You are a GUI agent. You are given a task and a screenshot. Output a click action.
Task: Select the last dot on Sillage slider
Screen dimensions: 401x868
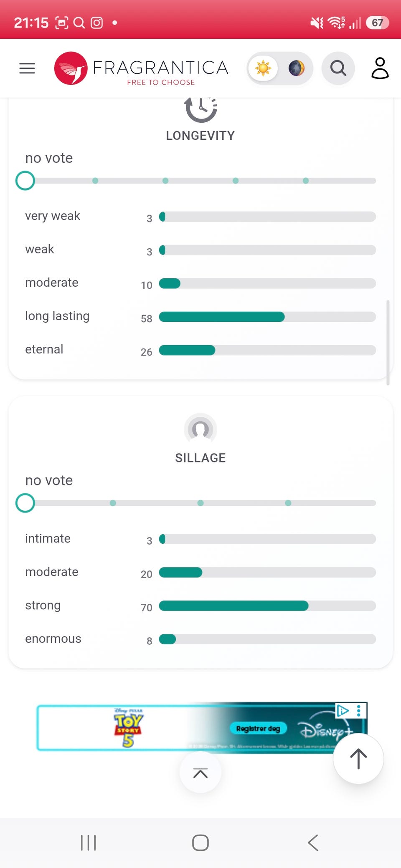coord(288,503)
